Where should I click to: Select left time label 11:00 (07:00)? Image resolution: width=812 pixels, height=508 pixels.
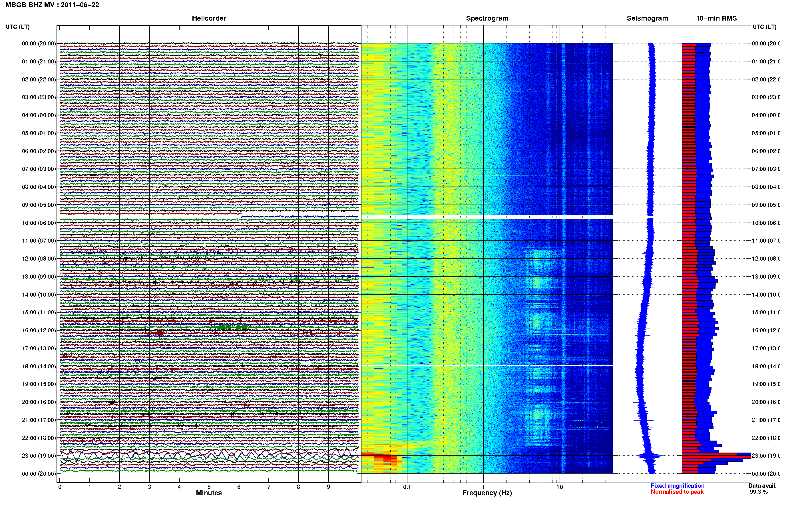pos(39,241)
